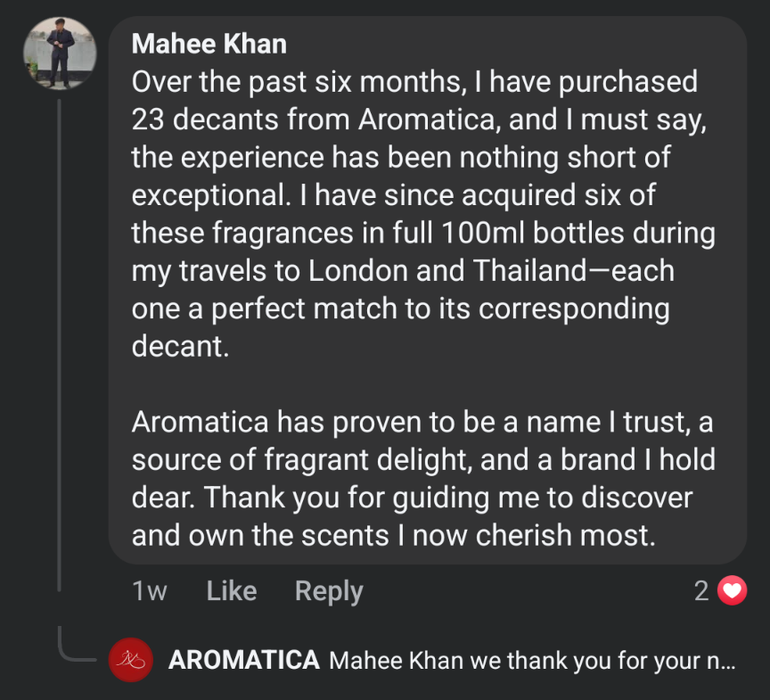
Task: Click the standalone 'decant.' text line
Action: 180,346
